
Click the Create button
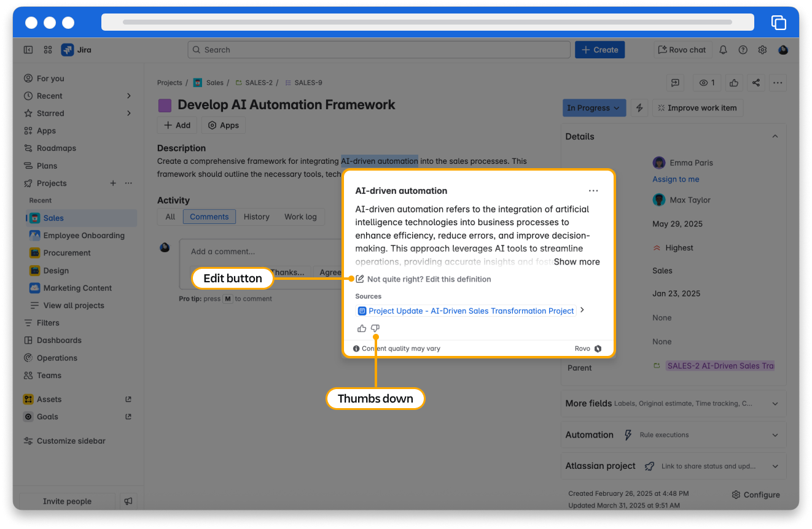[599, 50]
